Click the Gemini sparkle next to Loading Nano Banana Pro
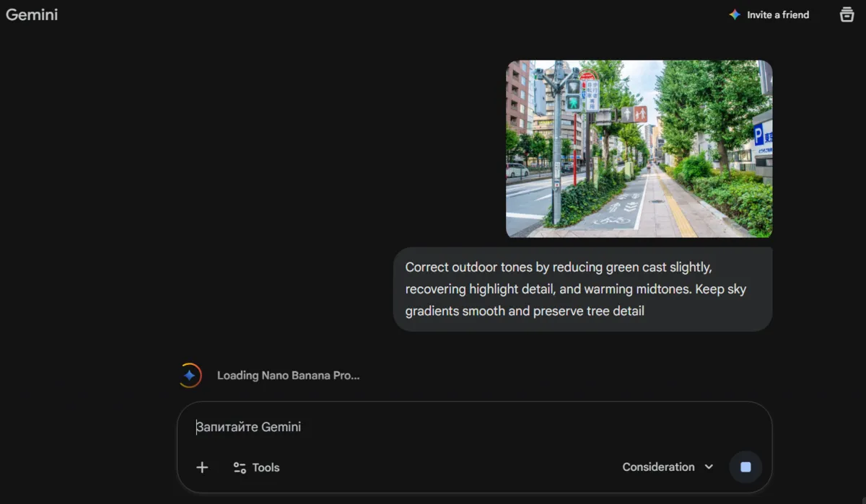The height and width of the screenshot is (504, 866). pyautogui.click(x=190, y=375)
